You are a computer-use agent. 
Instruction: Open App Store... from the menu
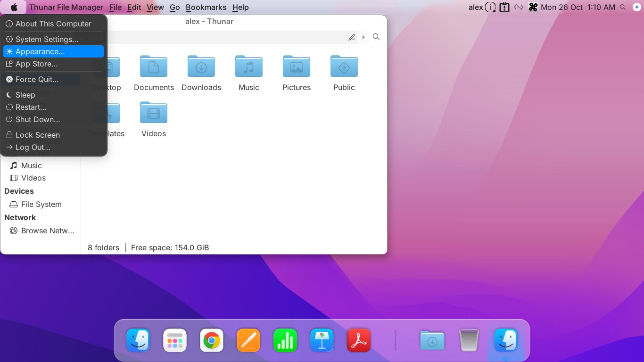tap(53, 64)
